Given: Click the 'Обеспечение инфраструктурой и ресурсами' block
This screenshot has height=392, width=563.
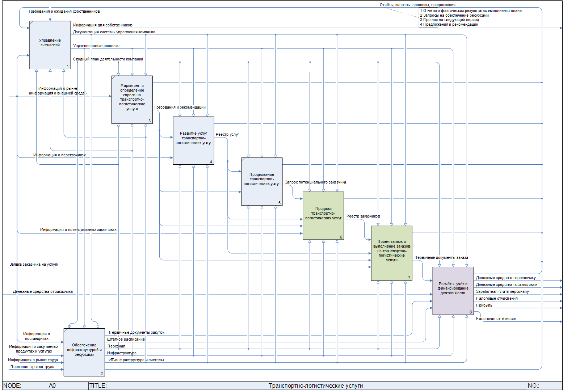Looking at the screenshot, I should [x=84, y=352].
